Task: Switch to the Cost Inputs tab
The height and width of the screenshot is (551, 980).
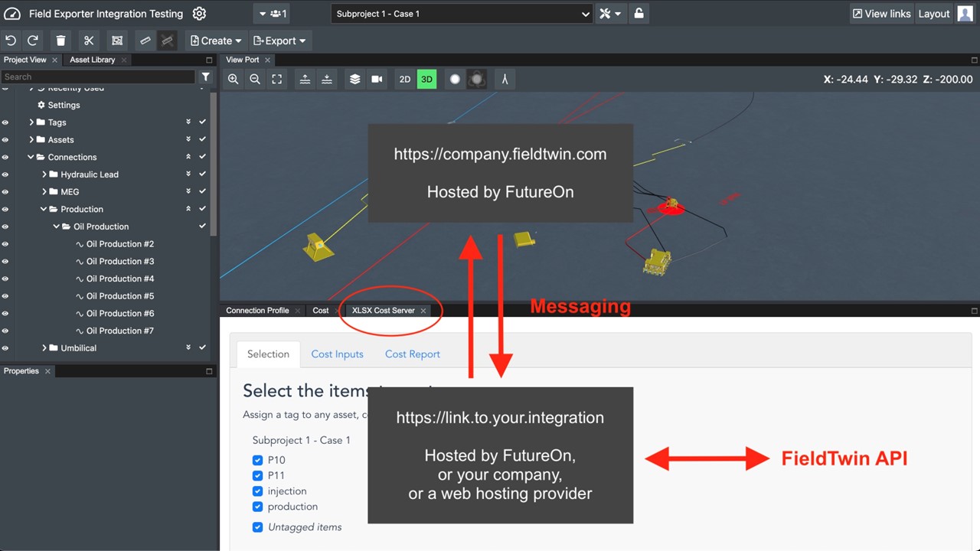Action: click(337, 354)
